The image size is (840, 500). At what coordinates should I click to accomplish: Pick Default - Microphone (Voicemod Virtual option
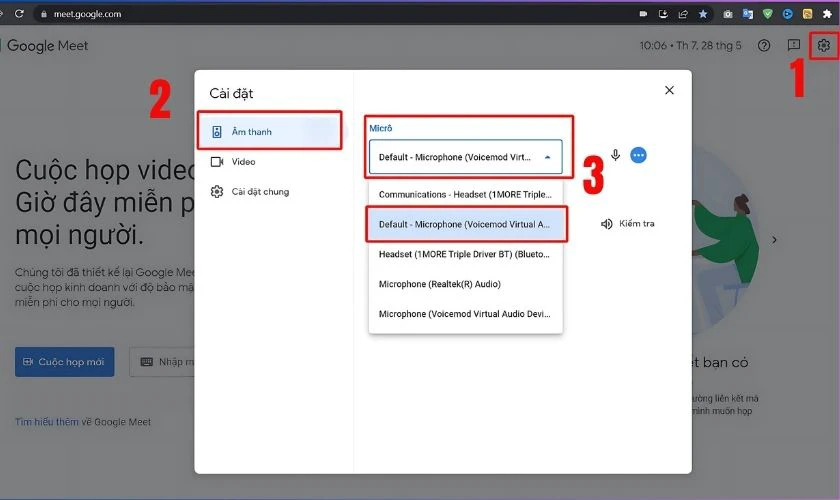(x=466, y=224)
